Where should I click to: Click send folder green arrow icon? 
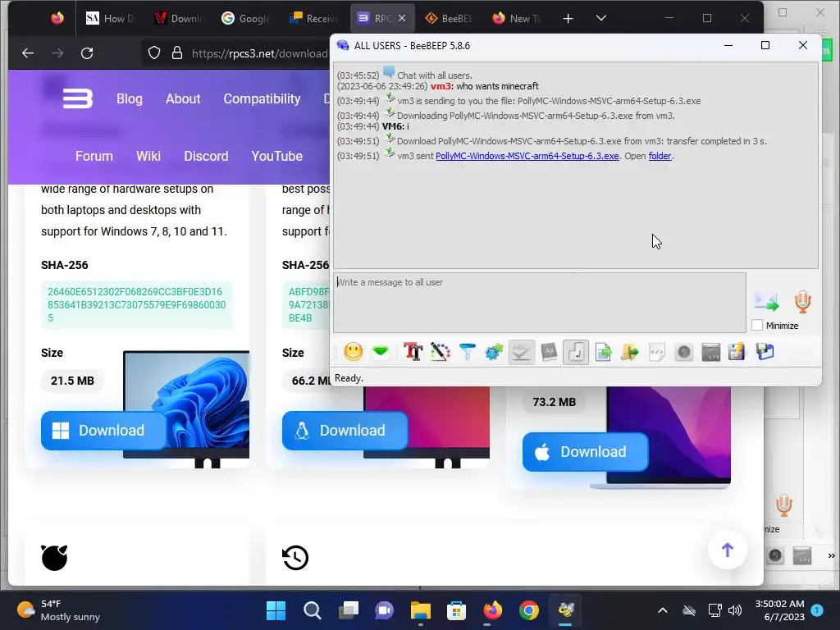[630, 352]
